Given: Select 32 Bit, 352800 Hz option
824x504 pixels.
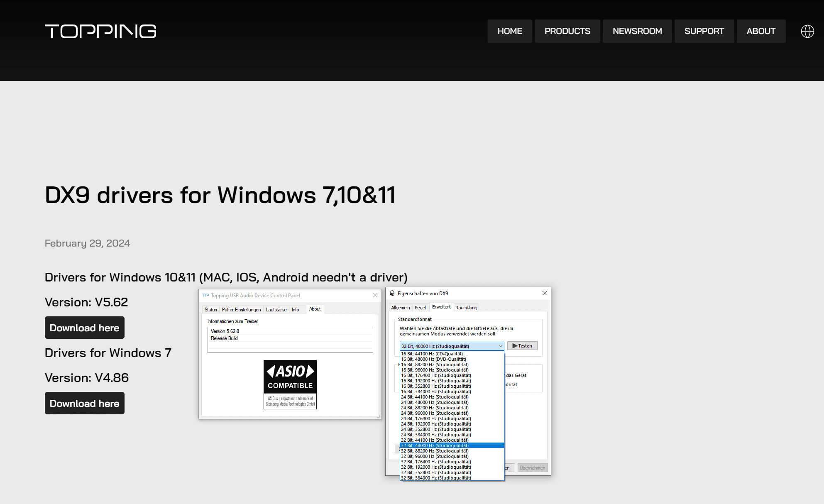Looking at the screenshot, I should point(452,472).
